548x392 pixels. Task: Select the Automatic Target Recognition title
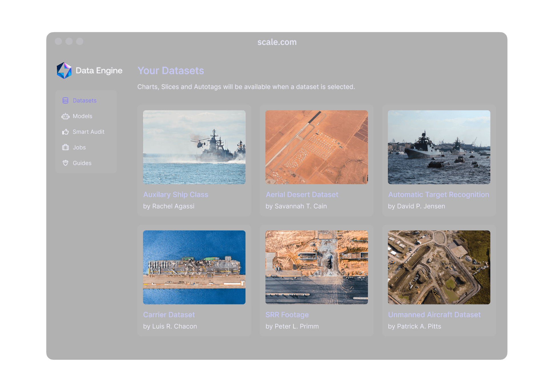click(x=438, y=194)
